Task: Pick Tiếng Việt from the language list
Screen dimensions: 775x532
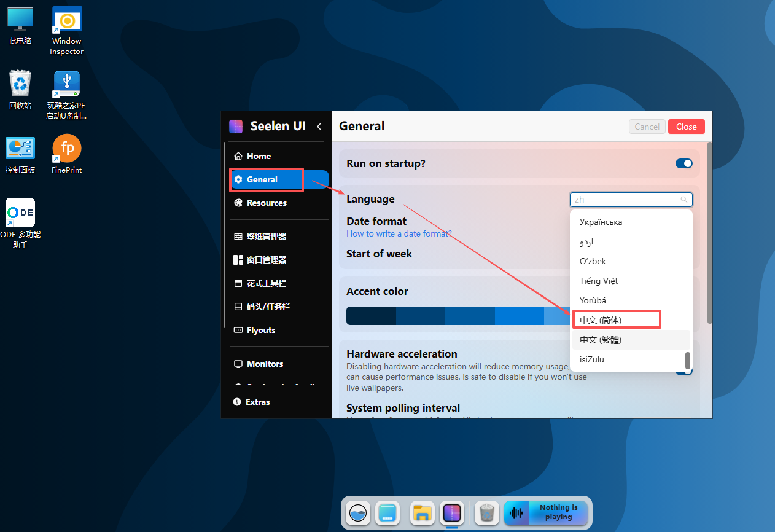Action: (599, 281)
